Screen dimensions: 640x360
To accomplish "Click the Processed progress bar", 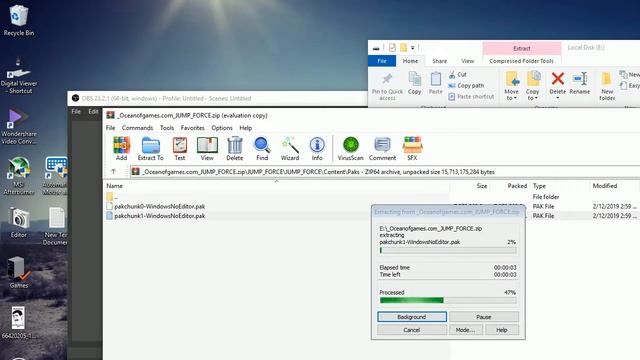I will [448, 300].
